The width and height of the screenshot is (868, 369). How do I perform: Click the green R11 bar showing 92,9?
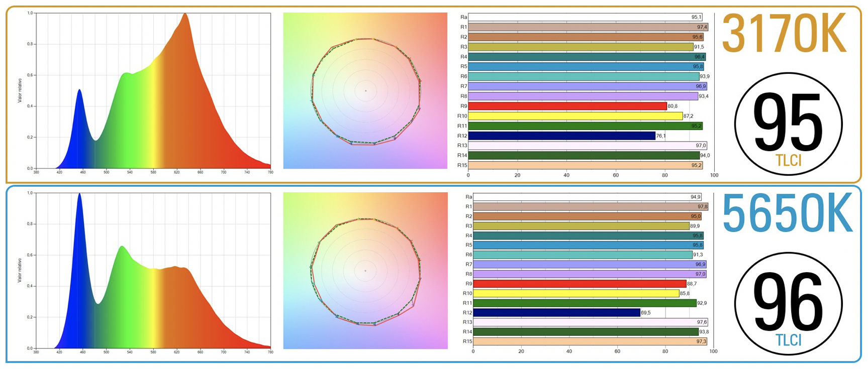coord(585,303)
